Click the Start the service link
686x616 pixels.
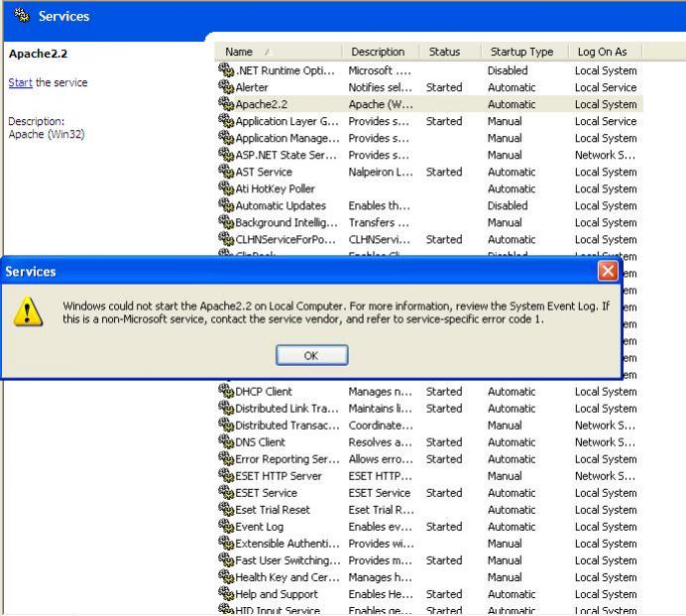[x=20, y=82]
